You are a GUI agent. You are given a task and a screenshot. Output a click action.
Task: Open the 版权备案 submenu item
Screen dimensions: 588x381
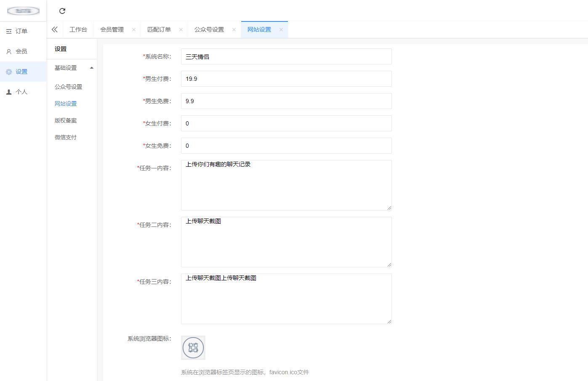66,120
